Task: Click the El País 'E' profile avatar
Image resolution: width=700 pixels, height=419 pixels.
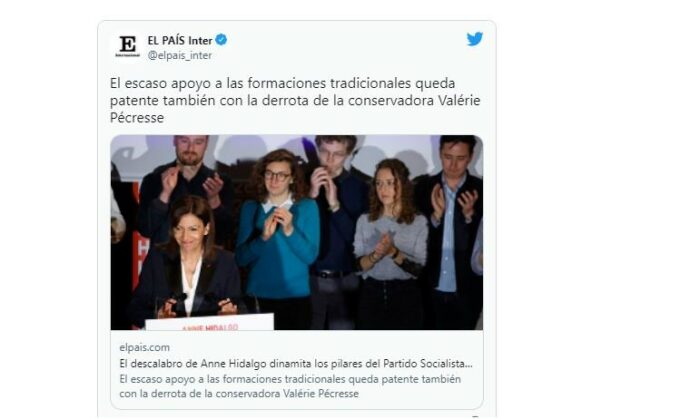Action: (128, 46)
